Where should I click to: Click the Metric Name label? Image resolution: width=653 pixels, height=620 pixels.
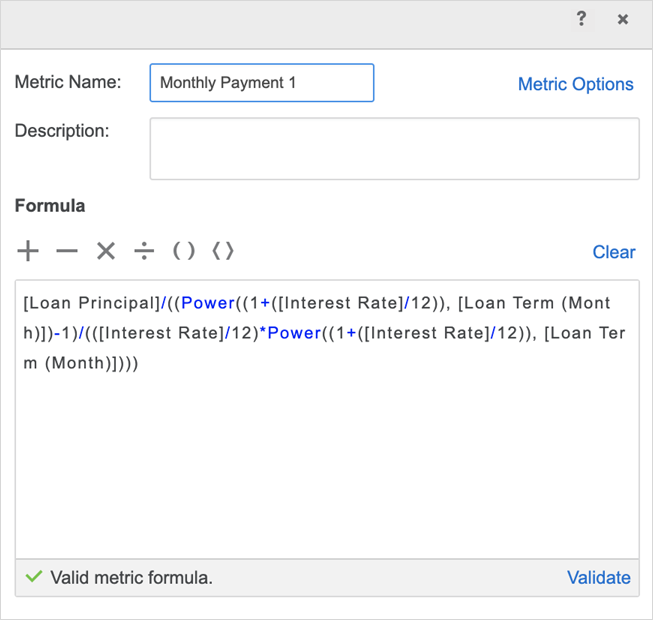pyautogui.click(x=67, y=82)
